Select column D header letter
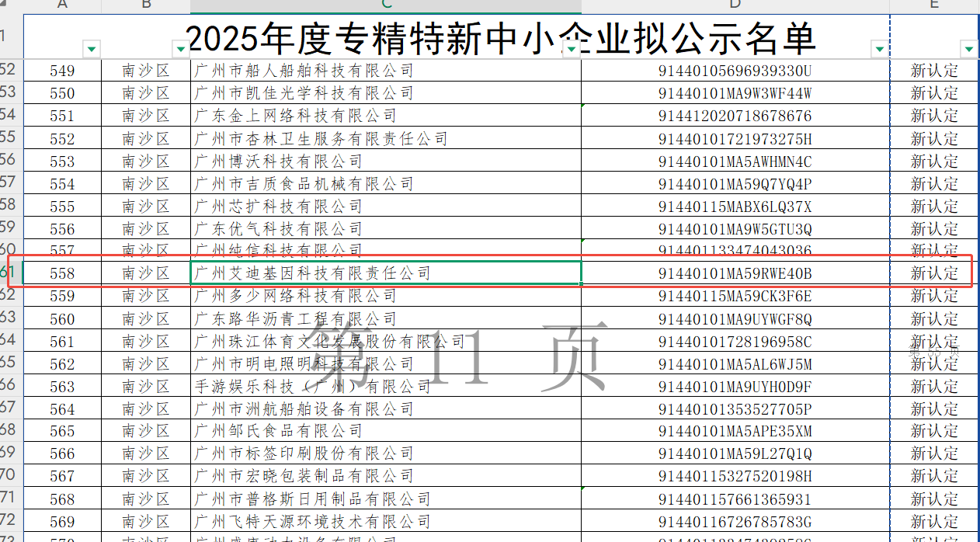The width and height of the screenshot is (980, 542). point(735,5)
